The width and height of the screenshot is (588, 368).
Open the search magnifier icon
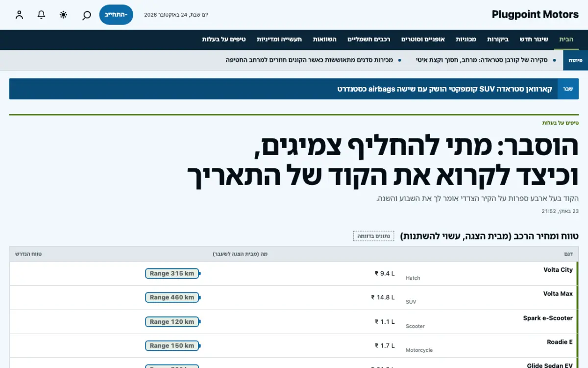pyautogui.click(x=86, y=15)
